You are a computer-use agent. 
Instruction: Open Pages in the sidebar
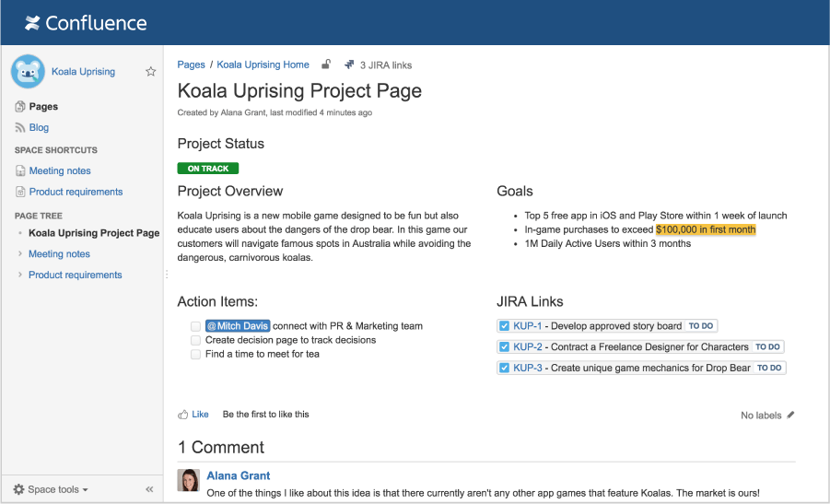(x=42, y=107)
